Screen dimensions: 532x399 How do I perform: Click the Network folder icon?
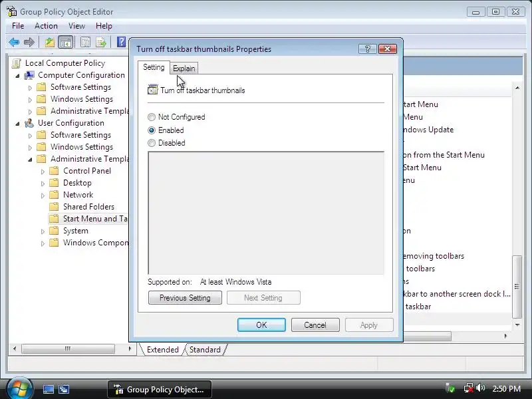coord(54,195)
